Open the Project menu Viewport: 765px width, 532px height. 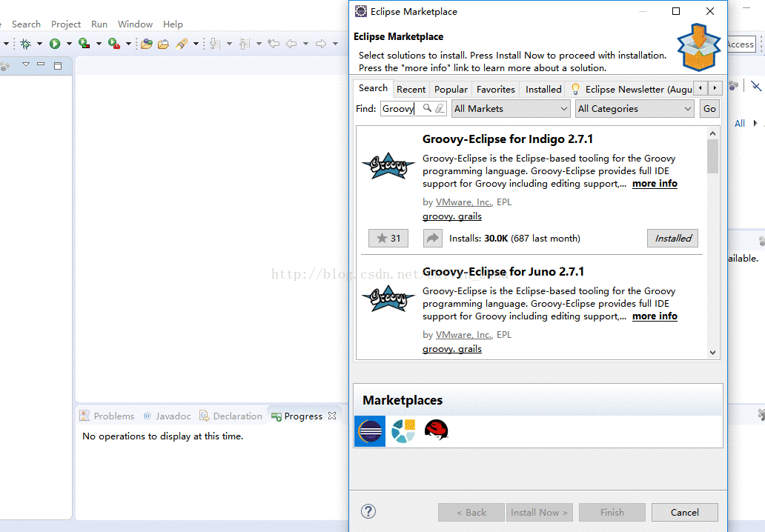click(66, 24)
